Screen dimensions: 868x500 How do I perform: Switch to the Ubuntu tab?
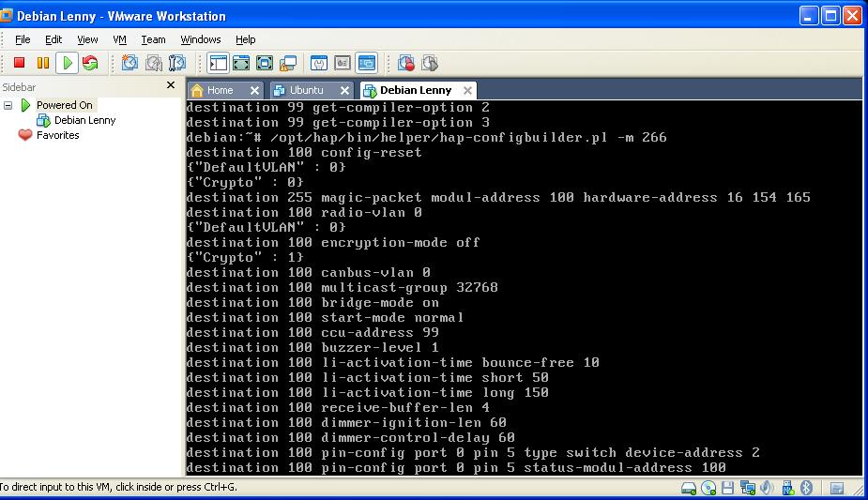tap(306, 90)
